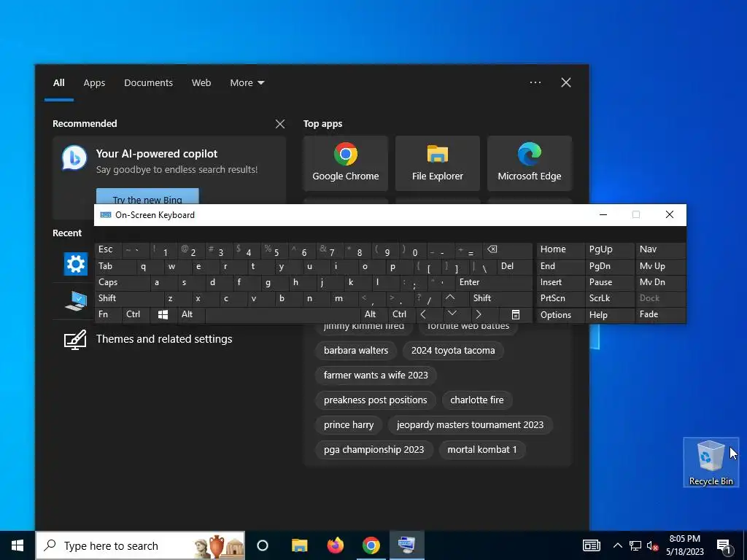The image size is (747, 560).
Task: Click the muted volume tray icon
Action: (x=652, y=545)
